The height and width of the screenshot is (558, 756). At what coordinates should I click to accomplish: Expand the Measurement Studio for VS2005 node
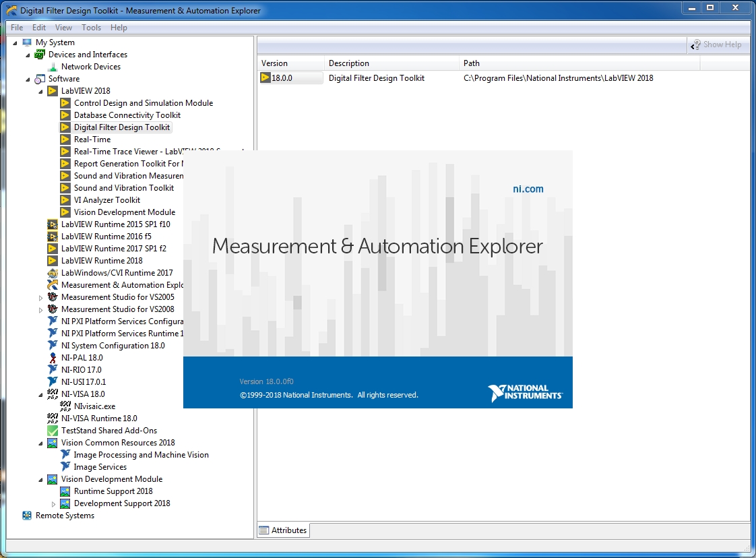point(40,298)
